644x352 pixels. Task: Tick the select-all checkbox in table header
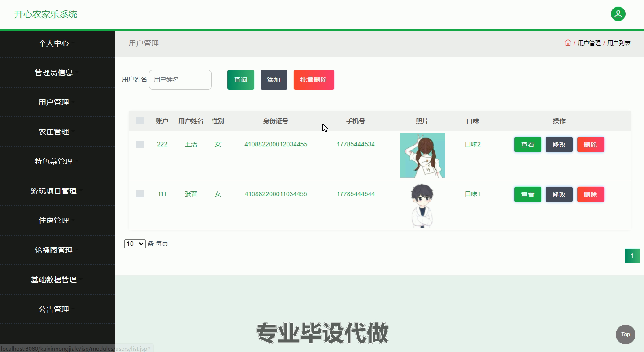point(140,121)
